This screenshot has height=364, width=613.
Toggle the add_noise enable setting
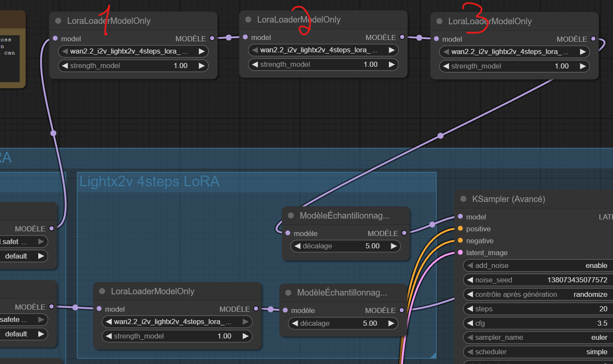click(x=536, y=265)
